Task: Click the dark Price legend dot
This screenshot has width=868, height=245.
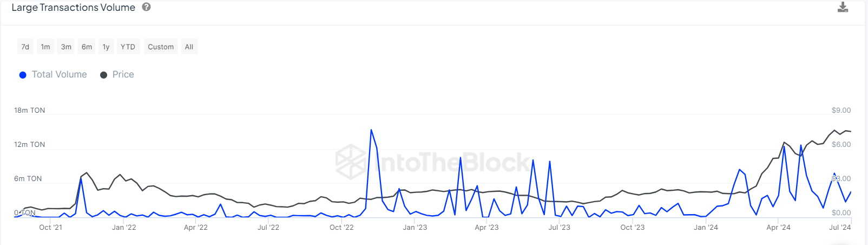Action: coord(103,75)
